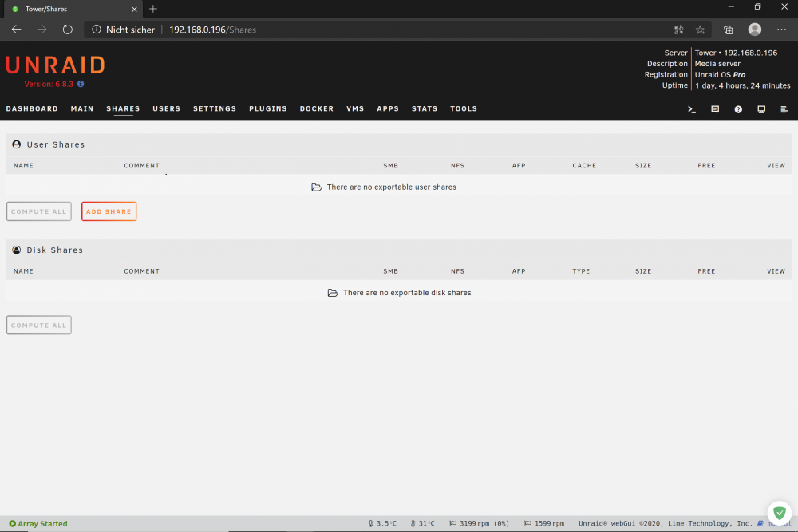The image size is (798, 532).
Task: Open the Apps menu
Action: coord(388,108)
